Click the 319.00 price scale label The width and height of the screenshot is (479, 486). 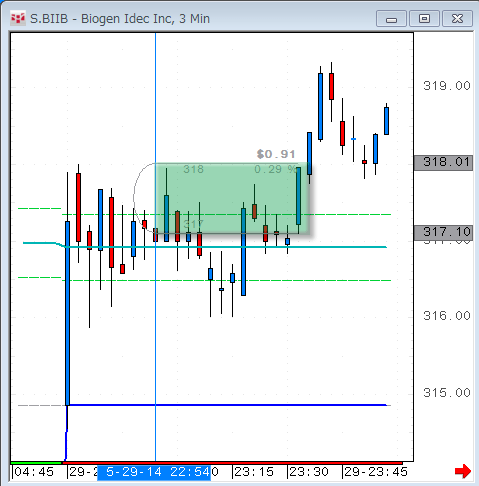[x=447, y=86]
